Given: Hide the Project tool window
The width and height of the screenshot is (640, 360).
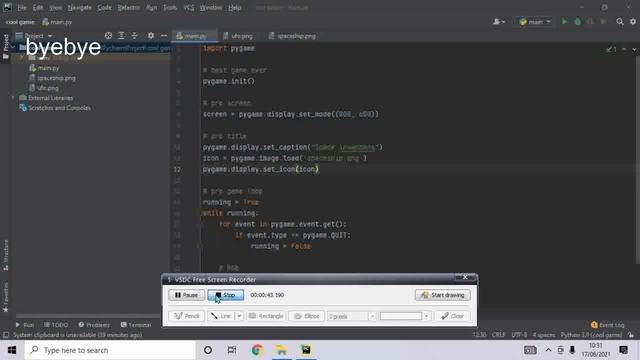Looking at the screenshot, I should [164, 36].
